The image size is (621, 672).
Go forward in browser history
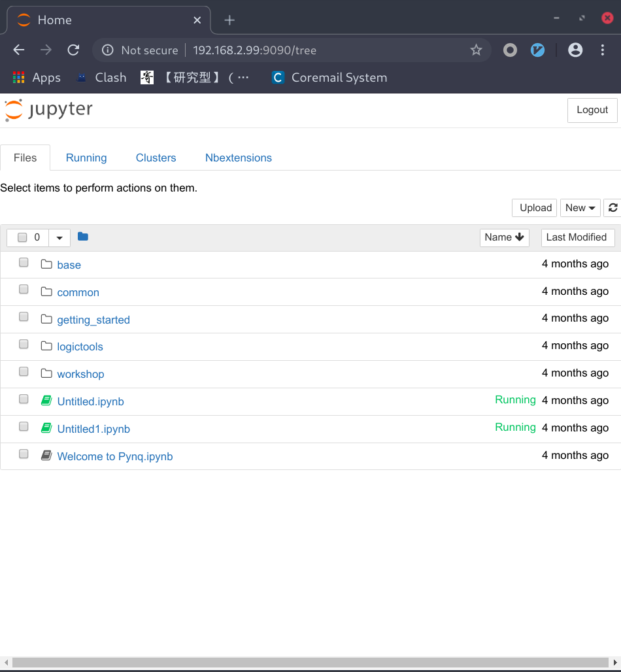46,50
